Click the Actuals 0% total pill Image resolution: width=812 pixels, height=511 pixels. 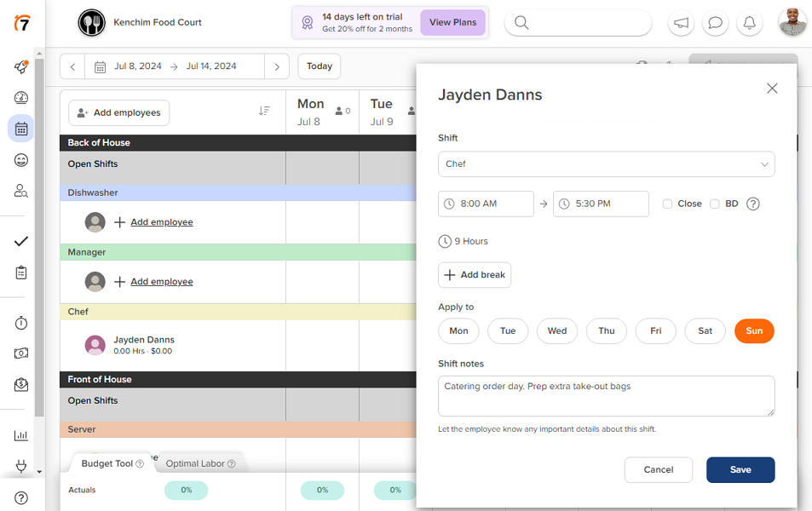pos(186,491)
